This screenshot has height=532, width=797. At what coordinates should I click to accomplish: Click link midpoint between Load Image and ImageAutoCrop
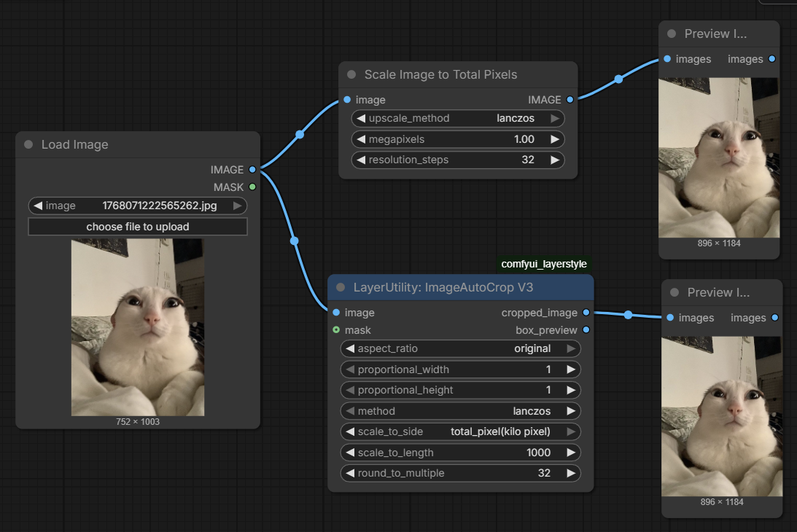coord(295,240)
